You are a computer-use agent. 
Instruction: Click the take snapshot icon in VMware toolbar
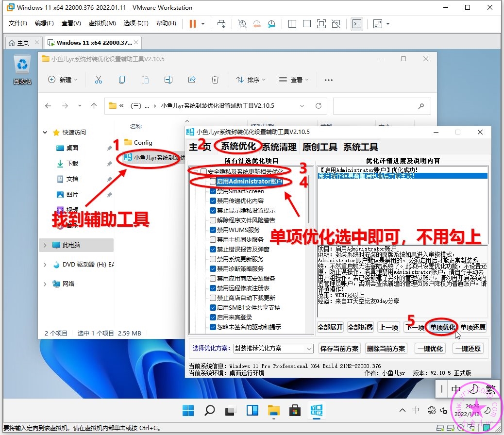242,24
